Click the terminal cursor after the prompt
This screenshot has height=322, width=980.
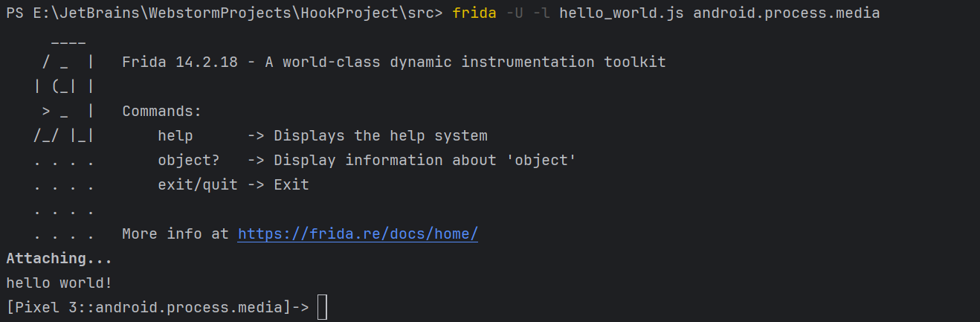tap(322, 306)
